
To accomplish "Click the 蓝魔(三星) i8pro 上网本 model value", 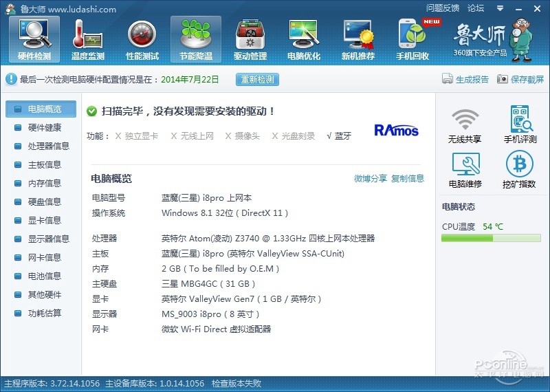I will (207, 198).
